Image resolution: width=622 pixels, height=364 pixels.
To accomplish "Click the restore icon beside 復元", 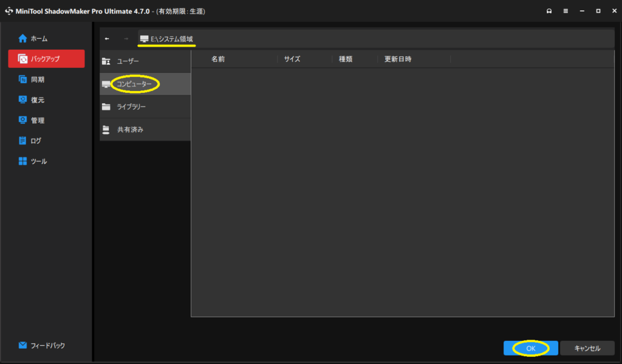I will (22, 99).
